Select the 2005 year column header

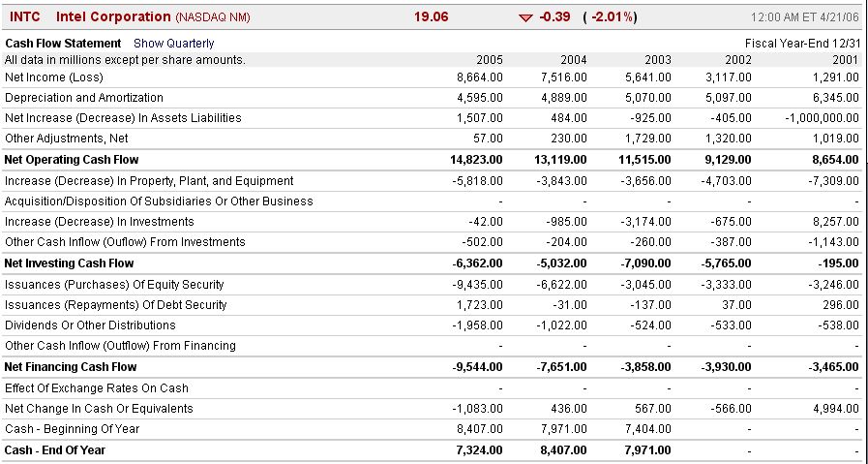click(x=490, y=60)
